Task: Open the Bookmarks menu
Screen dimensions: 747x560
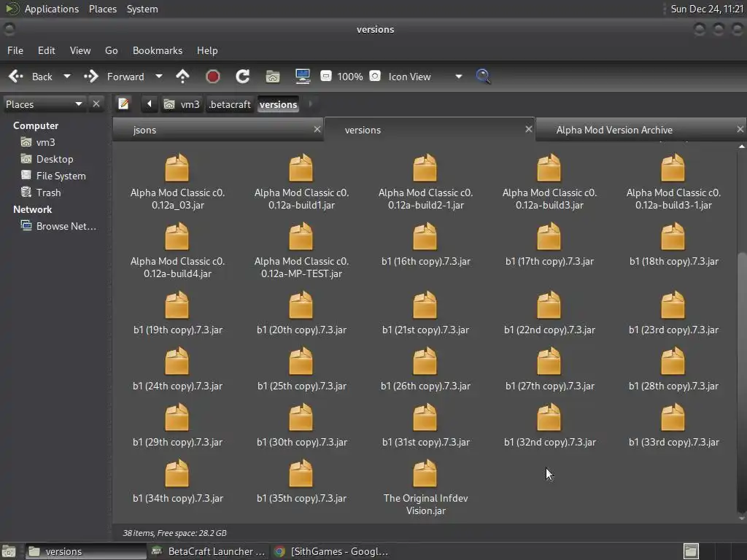Action: pyautogui.click(x=157, y=50)
